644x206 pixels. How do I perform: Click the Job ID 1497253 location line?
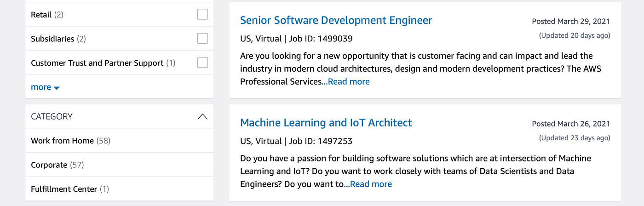(296, 141)
